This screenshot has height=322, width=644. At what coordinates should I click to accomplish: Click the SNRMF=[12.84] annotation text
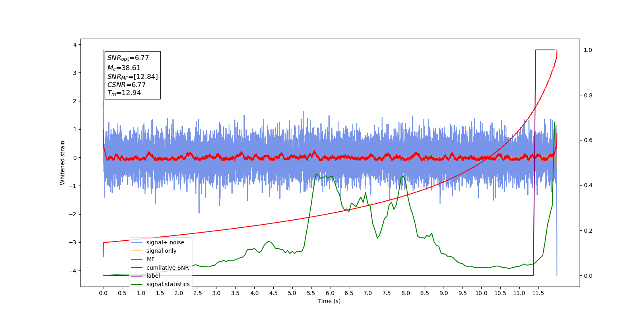132,76
